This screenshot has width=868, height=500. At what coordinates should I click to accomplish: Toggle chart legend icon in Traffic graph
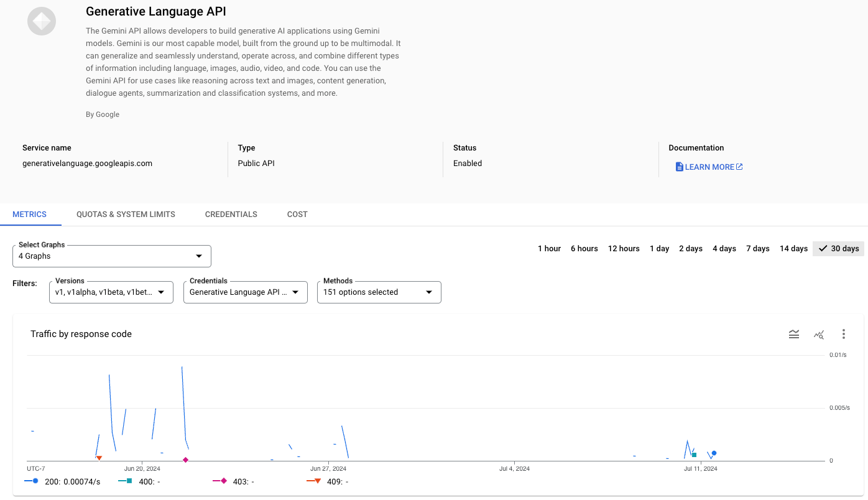click(793, 335)
